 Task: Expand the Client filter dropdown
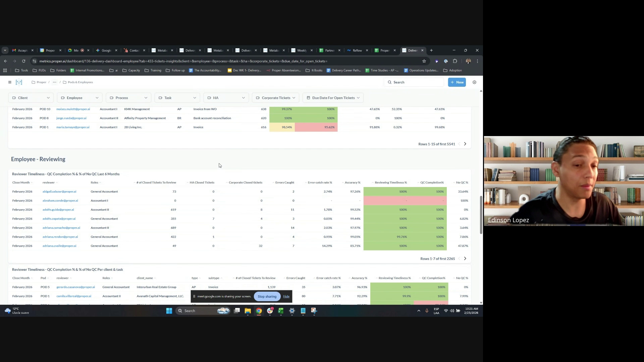31,98
